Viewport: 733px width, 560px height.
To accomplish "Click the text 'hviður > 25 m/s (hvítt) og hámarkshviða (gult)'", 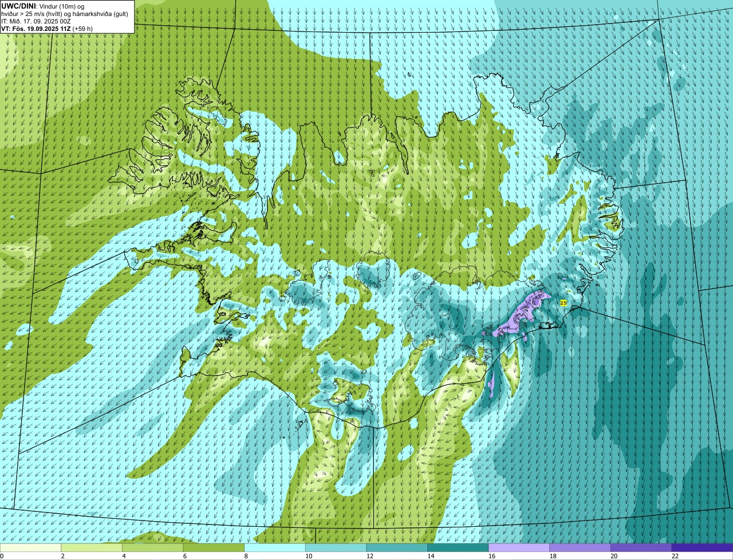I will point(65,13).
